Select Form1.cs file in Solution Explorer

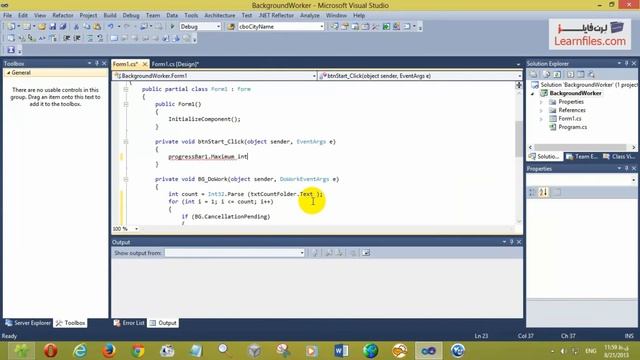tap(570, 119)
